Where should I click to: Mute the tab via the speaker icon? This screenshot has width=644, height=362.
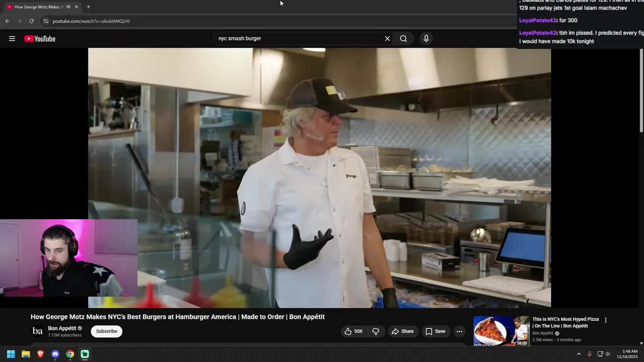click(x=68, y=7)
